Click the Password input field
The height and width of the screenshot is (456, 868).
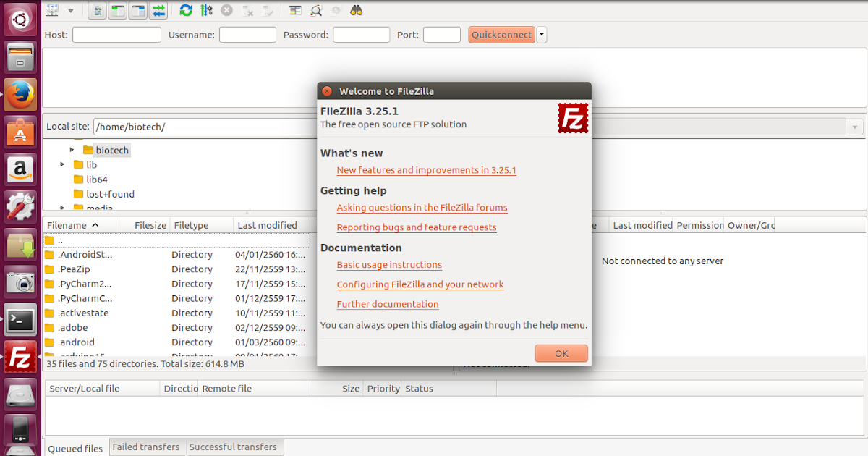(361, 35)
